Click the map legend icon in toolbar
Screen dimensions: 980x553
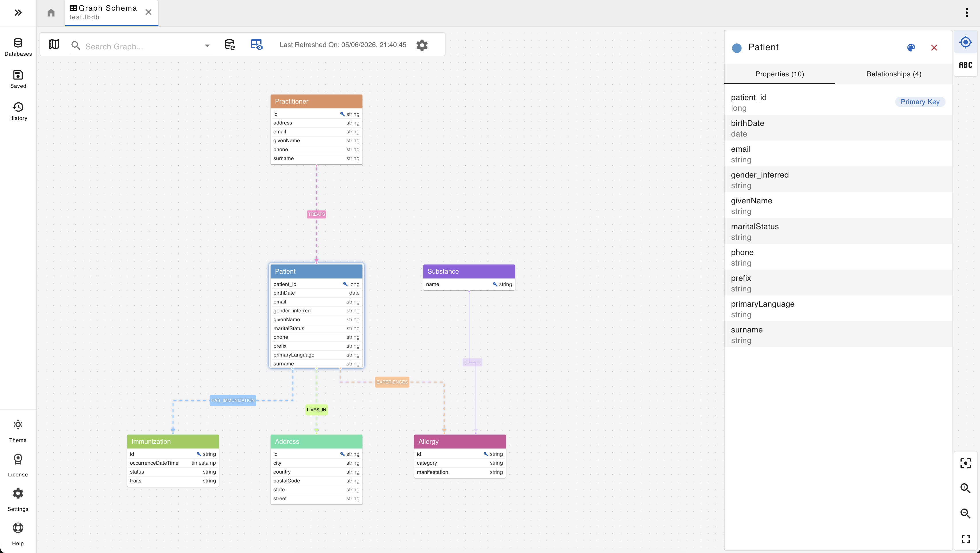(x=54, y=44)
